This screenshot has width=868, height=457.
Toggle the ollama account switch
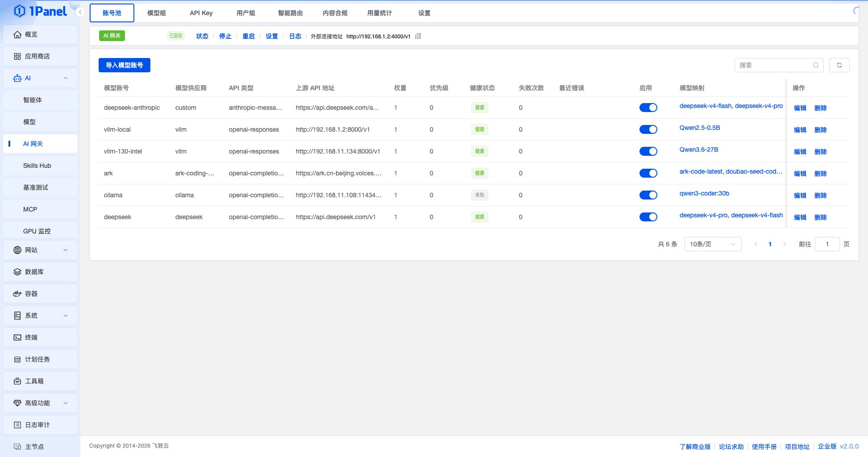point(648,195)
